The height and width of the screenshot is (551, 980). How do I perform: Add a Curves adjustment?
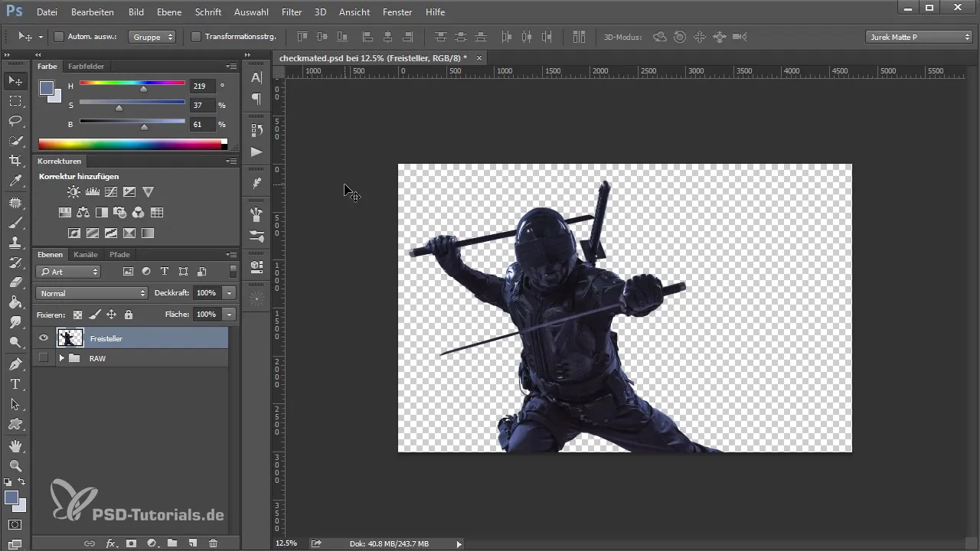111,192
